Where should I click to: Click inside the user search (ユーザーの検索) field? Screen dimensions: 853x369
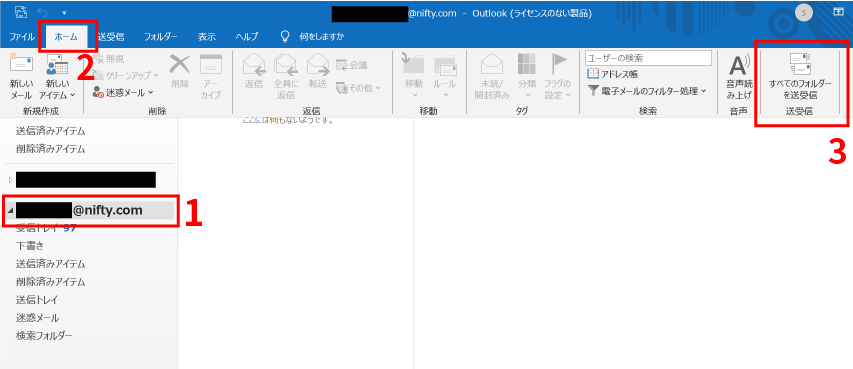648,58
